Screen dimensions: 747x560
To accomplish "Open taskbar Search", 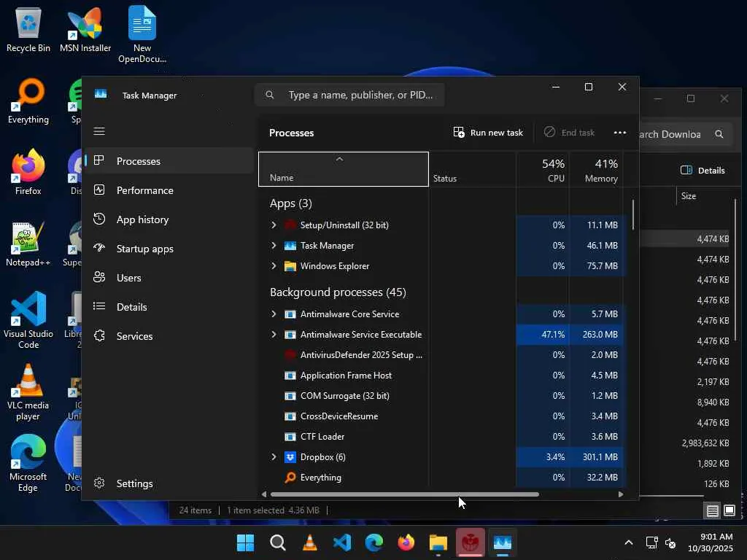I will point(277,542).
